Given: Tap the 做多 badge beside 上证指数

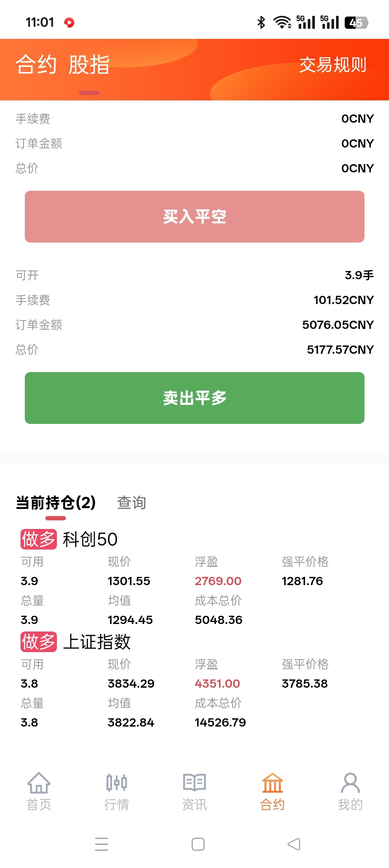Looking at the screenshot, I should click(x=39, y=642).
